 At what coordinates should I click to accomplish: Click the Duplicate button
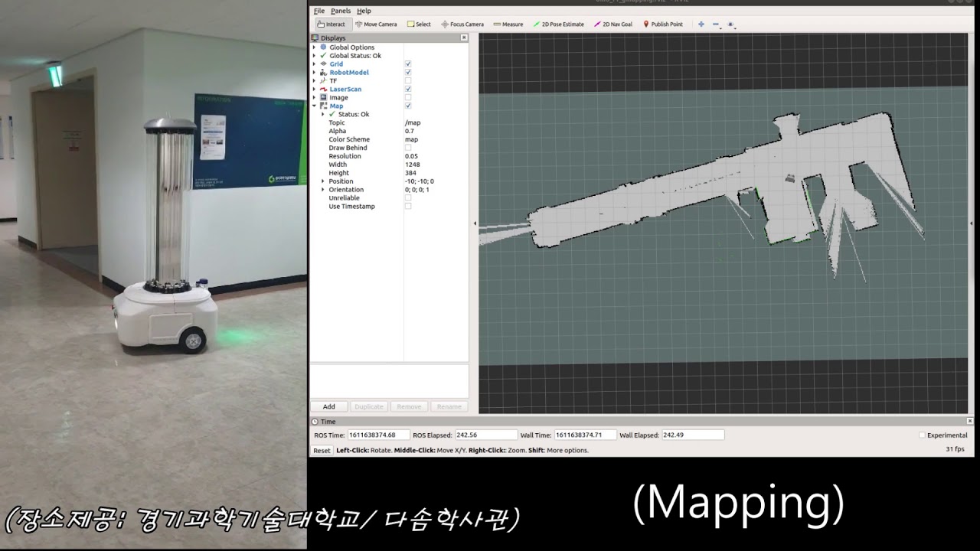point(369,407)
